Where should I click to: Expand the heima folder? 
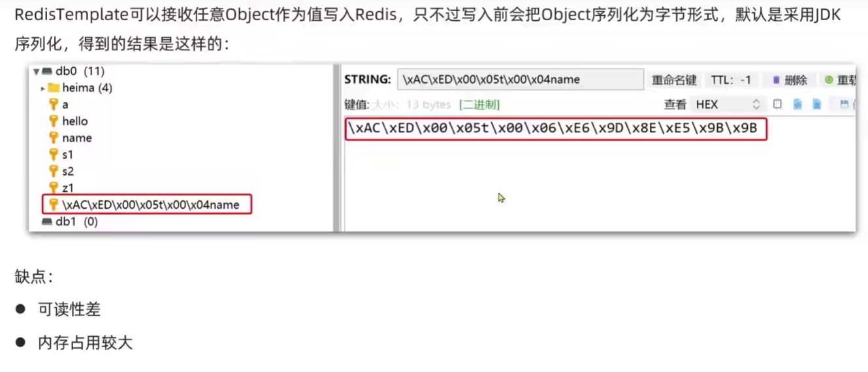click(x=43, y=88)
